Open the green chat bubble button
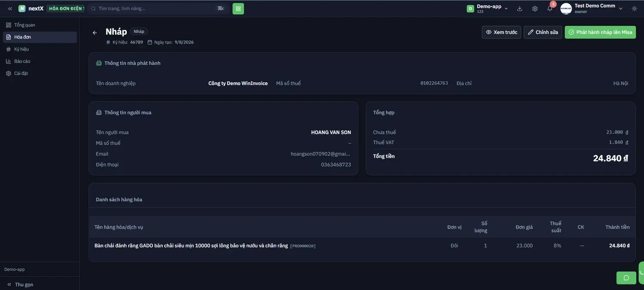Image resolution: width=644 pixels, height=290 pixels. (x=626, y=278)
